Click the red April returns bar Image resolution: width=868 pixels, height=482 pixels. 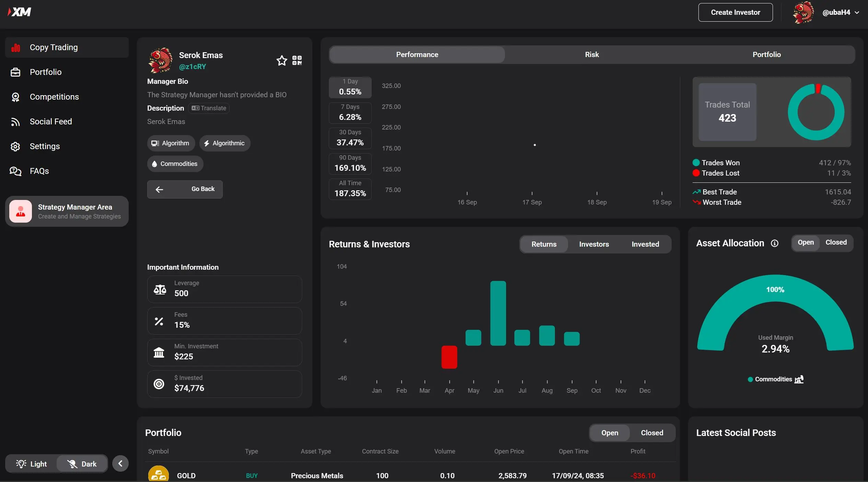(x=449, y=357)
